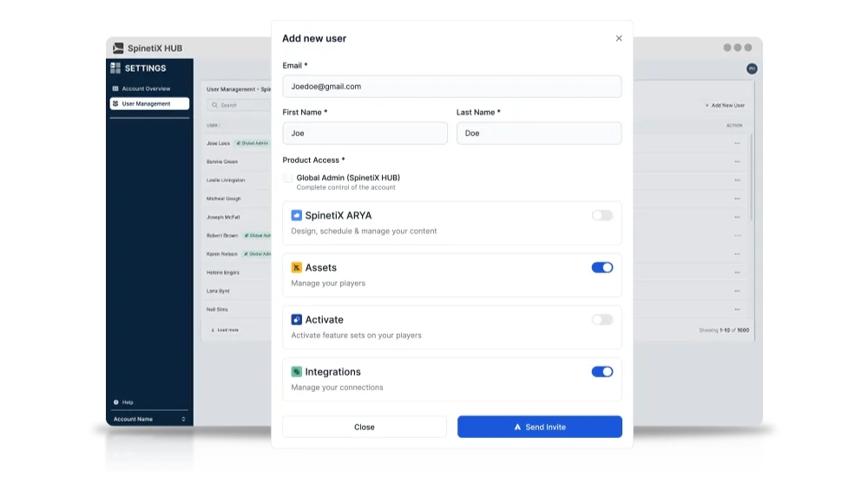Expand the Account Name switcher
The image size is (868, 477).
(148, 419)
